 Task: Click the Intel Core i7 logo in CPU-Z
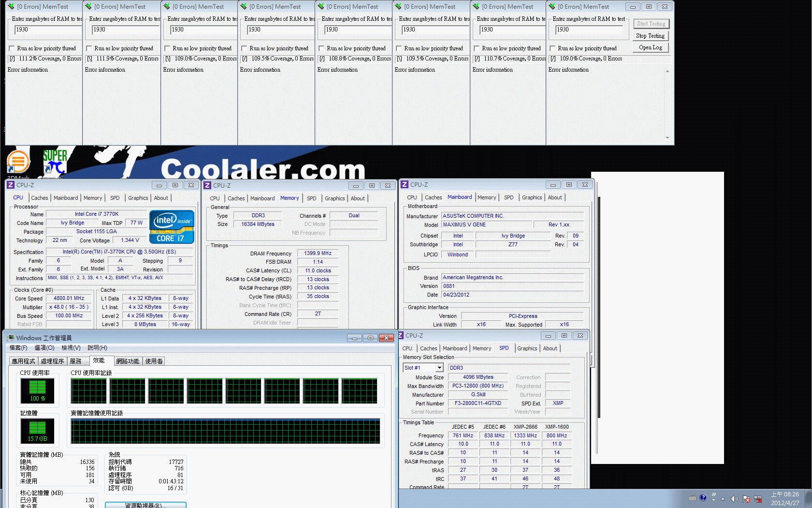click(x=172, y=226)
